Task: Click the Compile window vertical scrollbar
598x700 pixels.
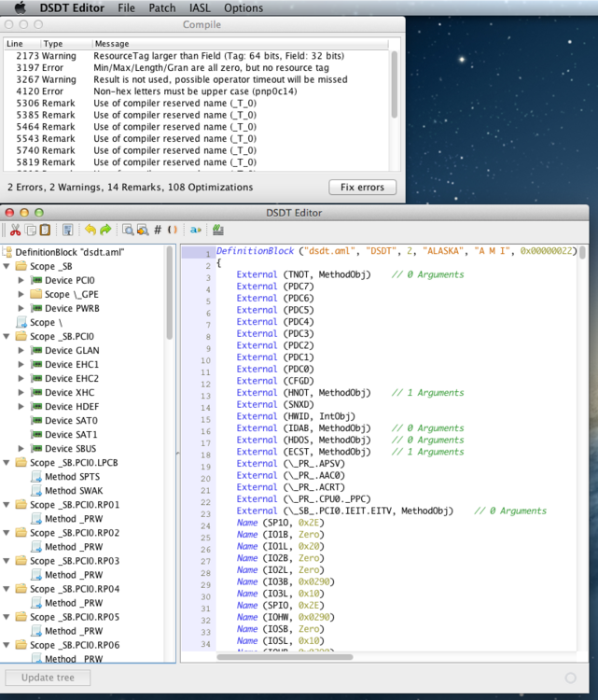Action: (395, 85)
